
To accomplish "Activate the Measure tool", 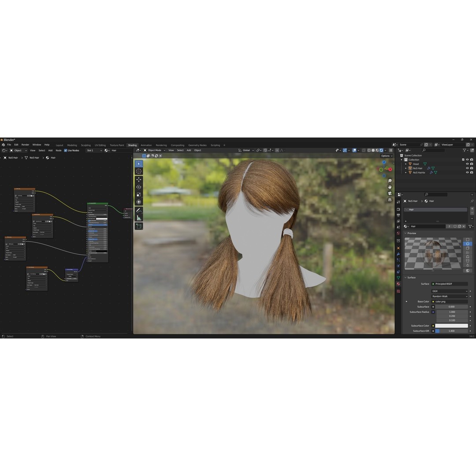I will 139,218.
